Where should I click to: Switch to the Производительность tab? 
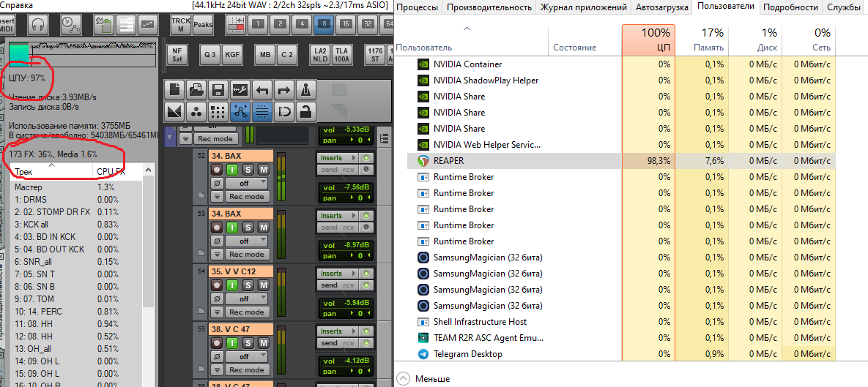click(x=489, y=7)
